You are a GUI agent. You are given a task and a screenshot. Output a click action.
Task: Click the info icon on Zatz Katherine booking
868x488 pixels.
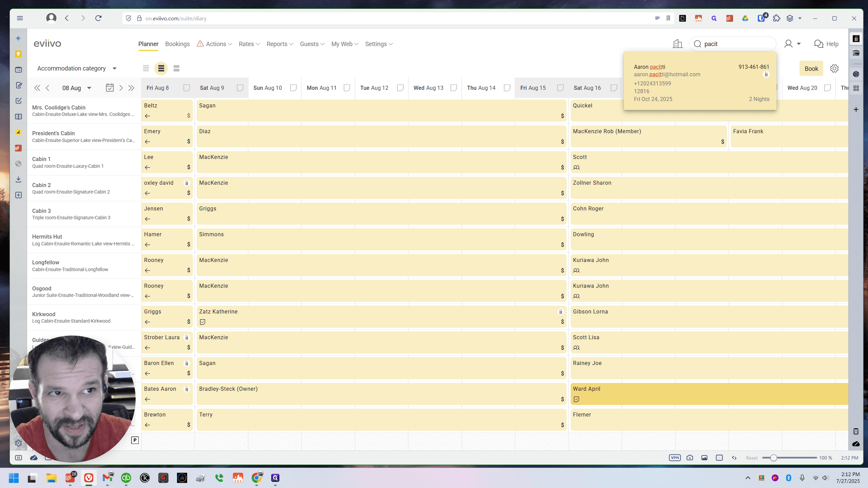click(560, 312)
